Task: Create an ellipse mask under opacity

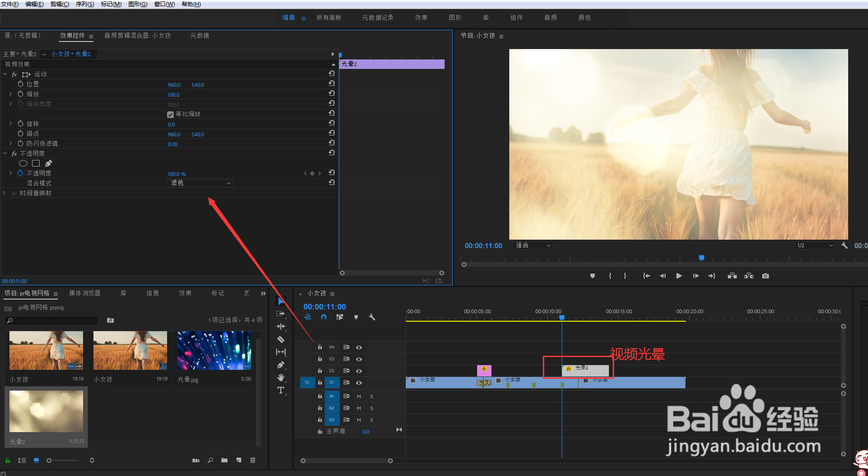Action: point(23,163)
